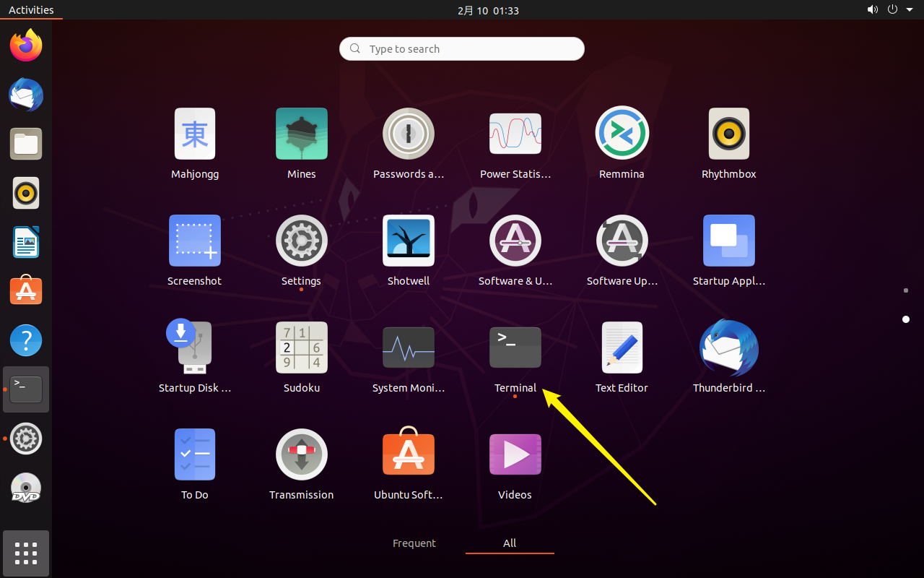Launch the Mines game
Image resolution: width=924 pixels, height=578 pixels.
pyautogui.click(x=301, y=134)
